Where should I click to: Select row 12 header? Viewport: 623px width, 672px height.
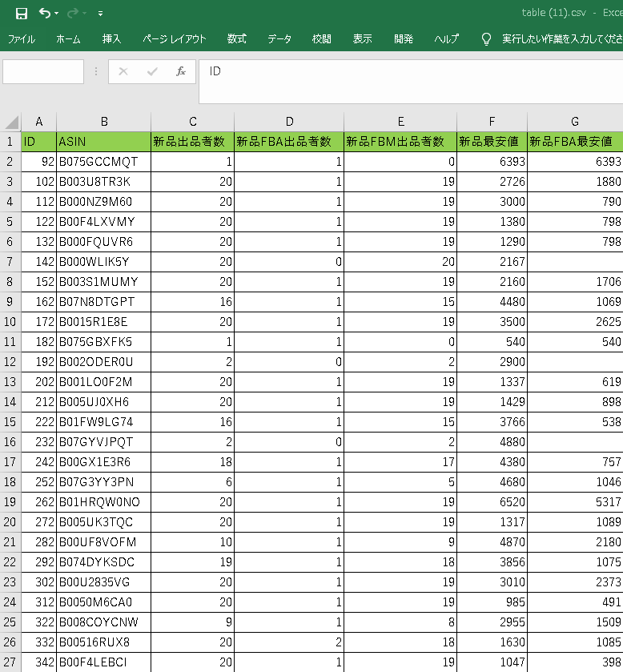10,362
